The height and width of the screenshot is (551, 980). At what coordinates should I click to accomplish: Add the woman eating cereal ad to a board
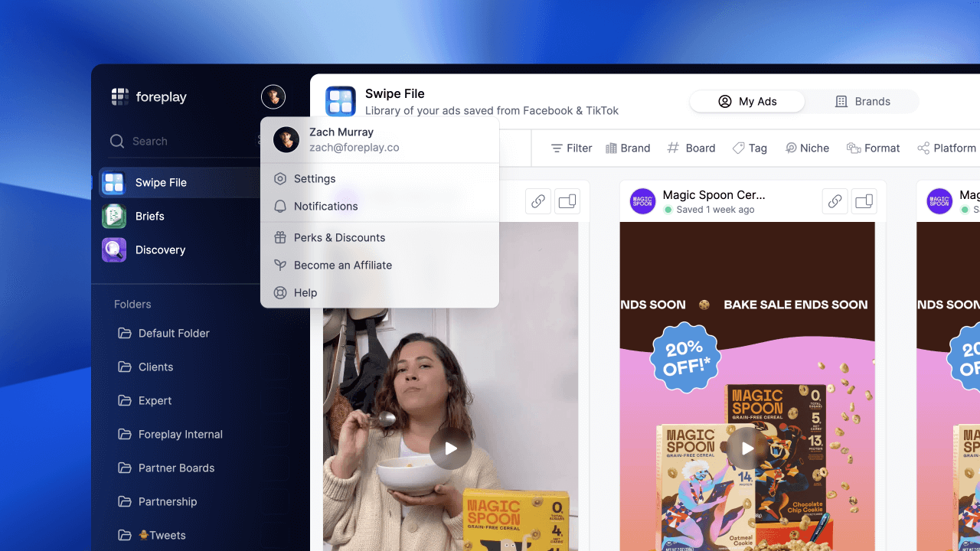[567, 201]
